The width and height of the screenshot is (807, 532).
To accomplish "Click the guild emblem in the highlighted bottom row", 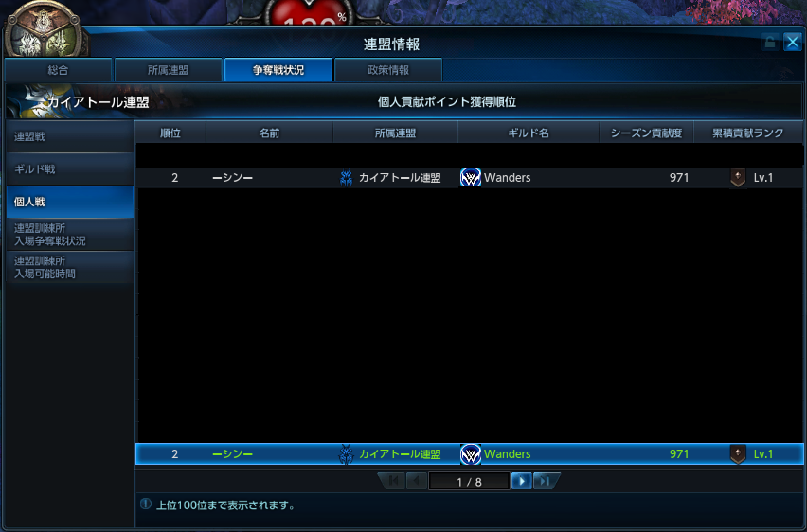I will [x=471, y=454].
